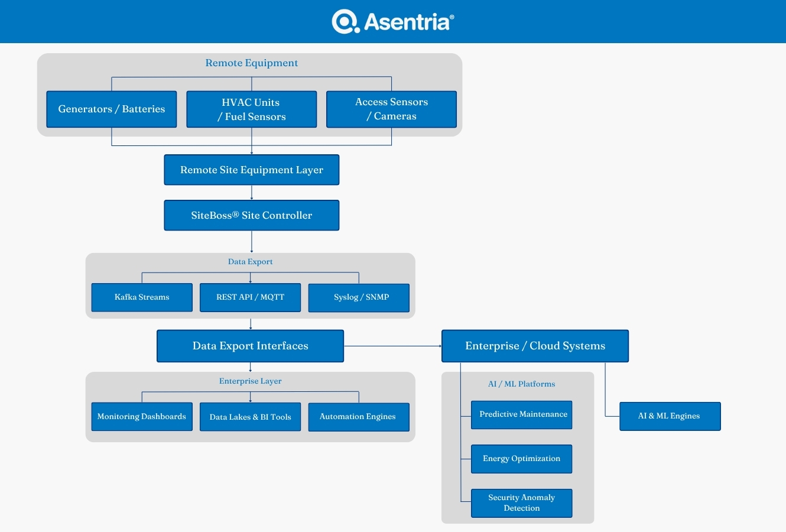Select the Security Anomaly Detection box
Screen dimensions: 786x532
click(x=522, y=503)
